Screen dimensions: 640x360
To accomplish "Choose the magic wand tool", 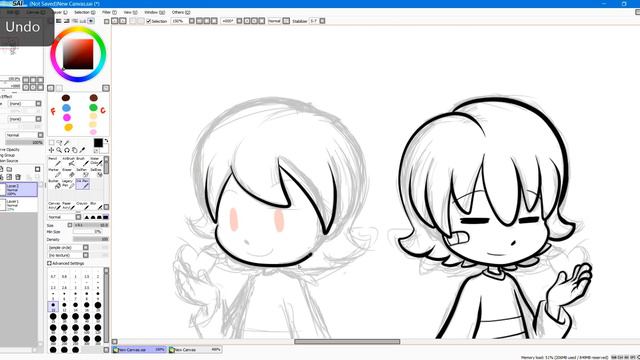I will (67, 142).
